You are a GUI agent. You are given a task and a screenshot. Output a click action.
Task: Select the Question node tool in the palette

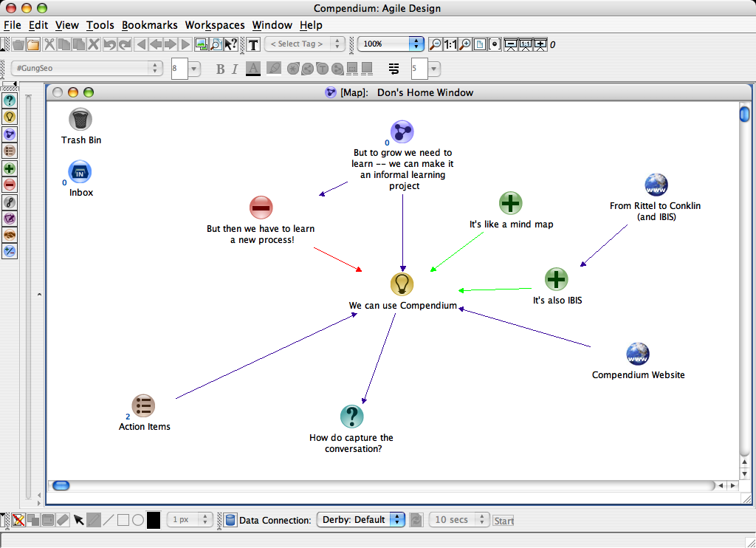point(9,100)
